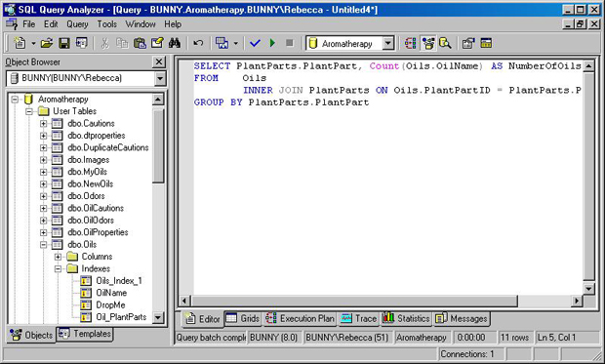Open the Aromatherapy database dropdown

388,43
